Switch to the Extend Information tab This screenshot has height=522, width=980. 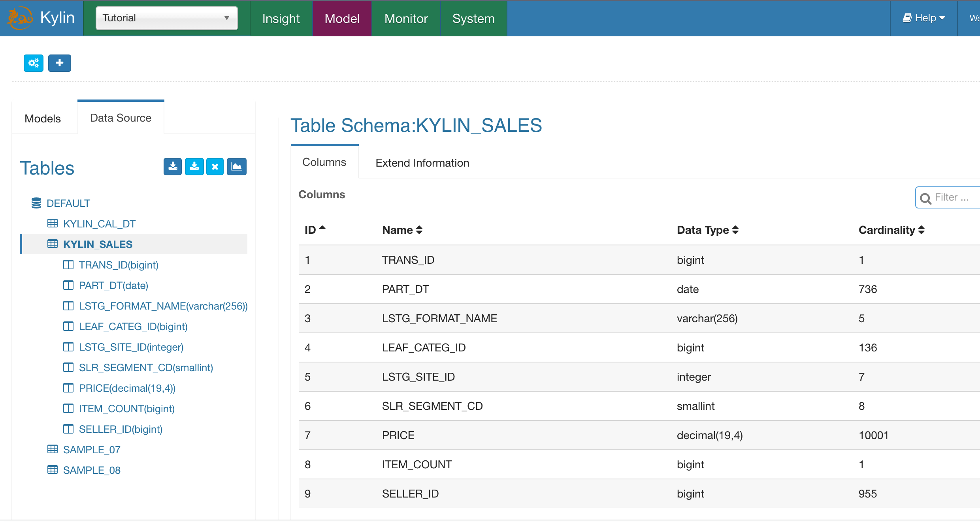[x=422, y=163]
